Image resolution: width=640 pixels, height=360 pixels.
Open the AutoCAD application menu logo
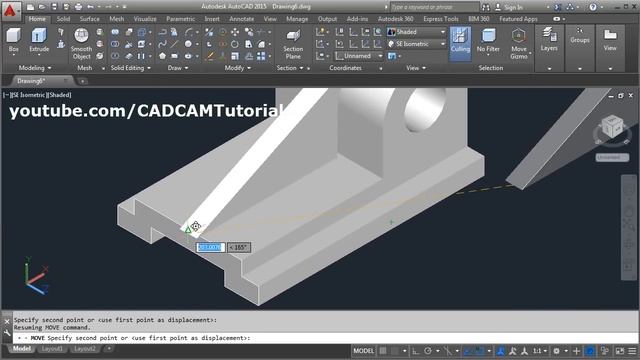click(x=10, y=11)
